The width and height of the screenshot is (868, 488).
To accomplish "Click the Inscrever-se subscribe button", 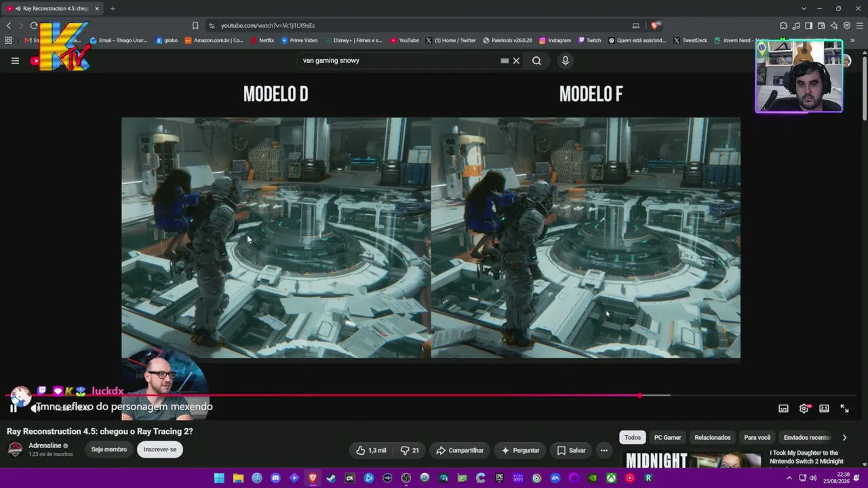I will tap(160, 449).
